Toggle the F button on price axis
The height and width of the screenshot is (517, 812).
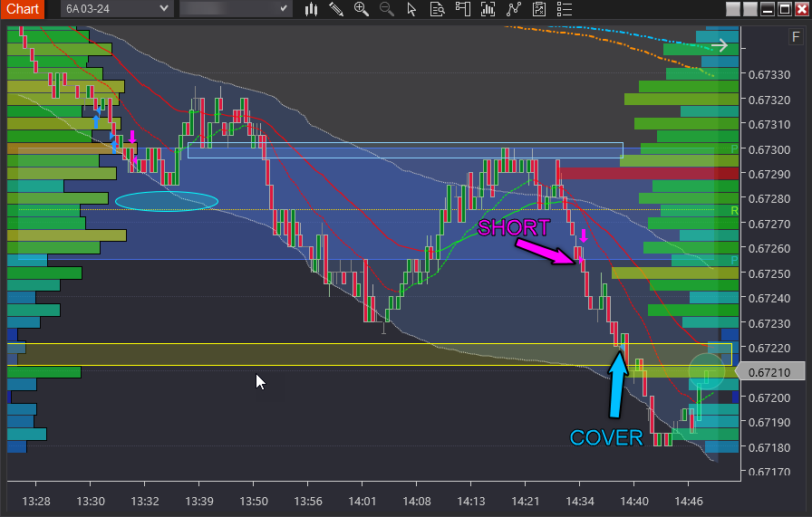pyautogui.click(x=795, y=37)
